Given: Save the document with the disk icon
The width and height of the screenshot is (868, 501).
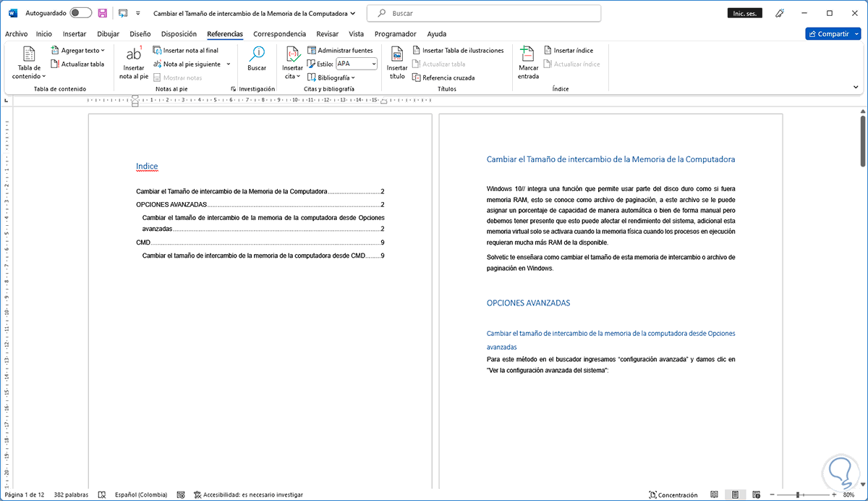Looking at the screenshot, I should [x=103, y=13].
